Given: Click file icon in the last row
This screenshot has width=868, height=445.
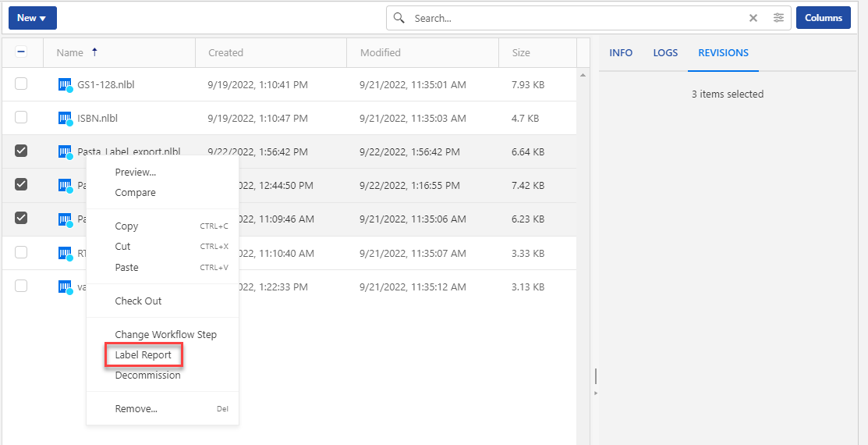Looking at the screenshot, I should coord(66,287).
